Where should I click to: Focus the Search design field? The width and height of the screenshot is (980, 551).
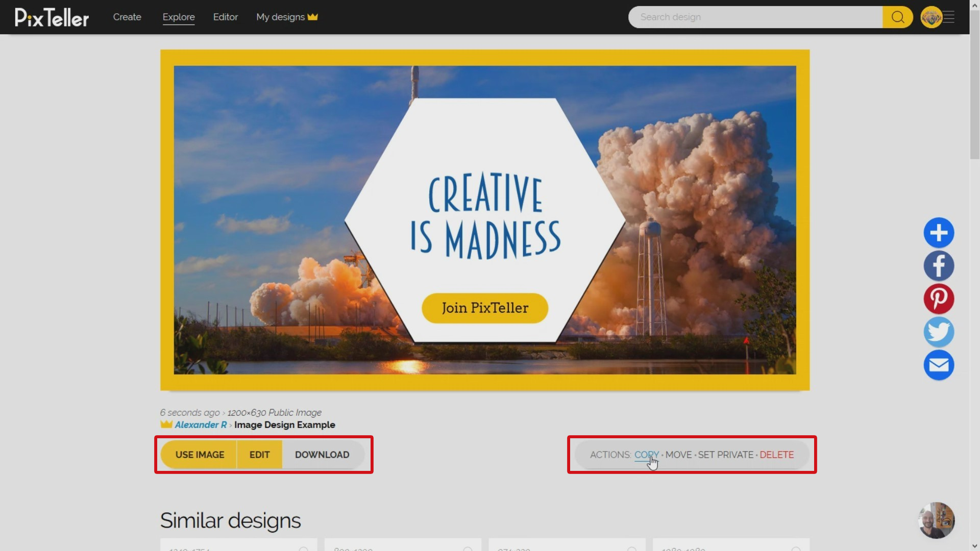(755, 17)
